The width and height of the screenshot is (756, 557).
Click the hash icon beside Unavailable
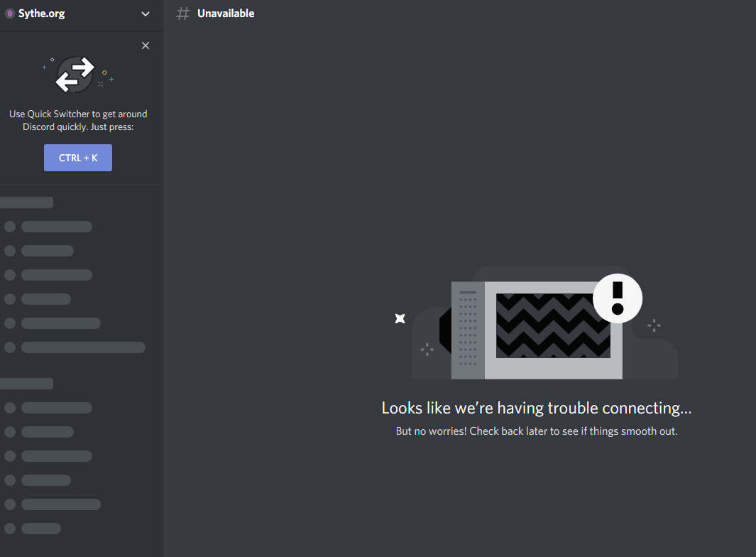[183, 13]
